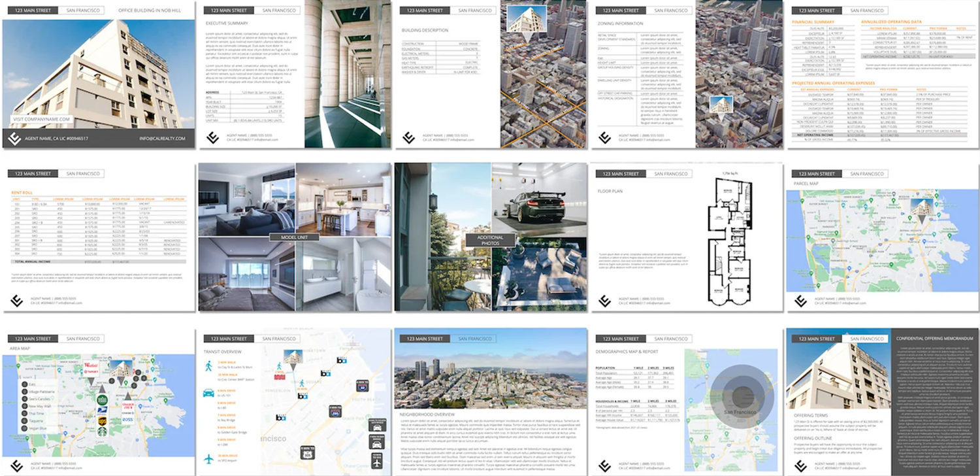The width and height of the screenshot is (980, 476).
Task: Click the UPS logo marker on the area map
Action: (101, 420)
